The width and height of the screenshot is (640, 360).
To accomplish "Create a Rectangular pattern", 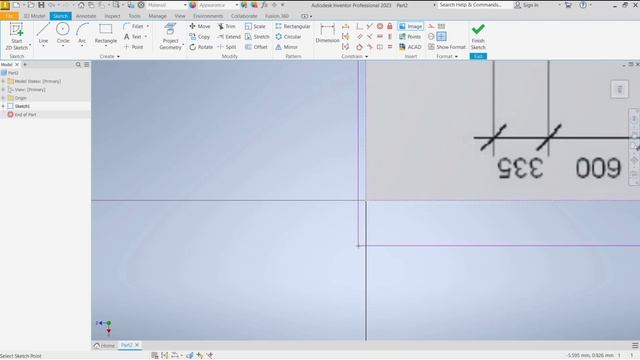I will (293, 26).
